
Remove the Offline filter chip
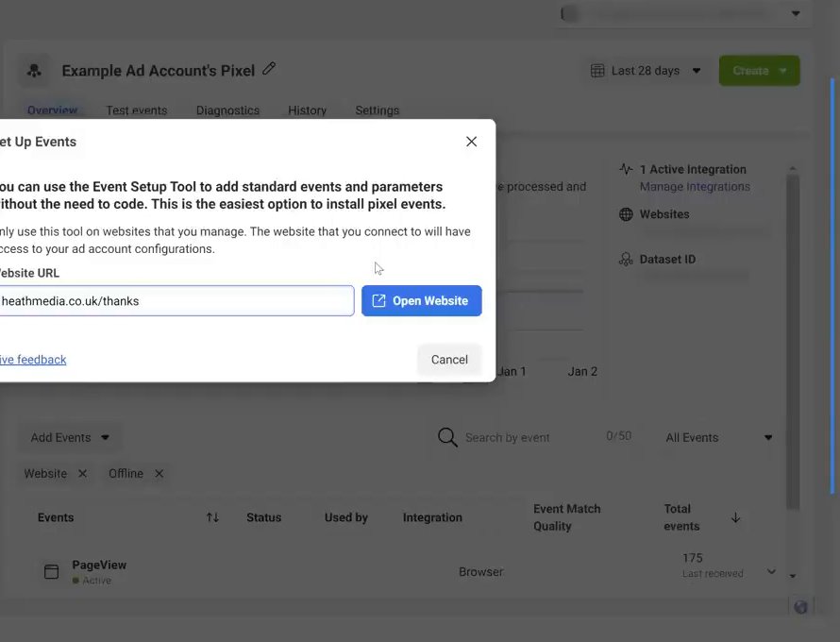tap(160, 474)
